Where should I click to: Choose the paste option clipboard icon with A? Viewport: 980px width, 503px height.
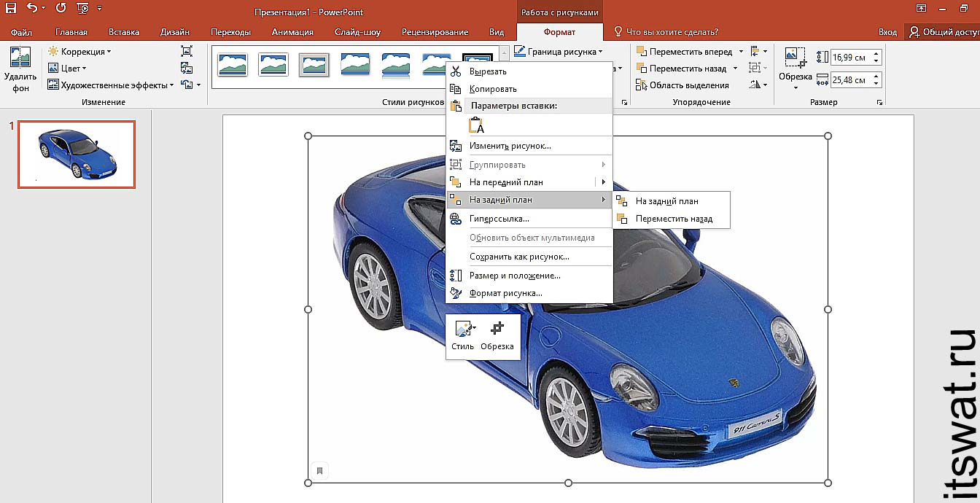[x=476, y=125]
